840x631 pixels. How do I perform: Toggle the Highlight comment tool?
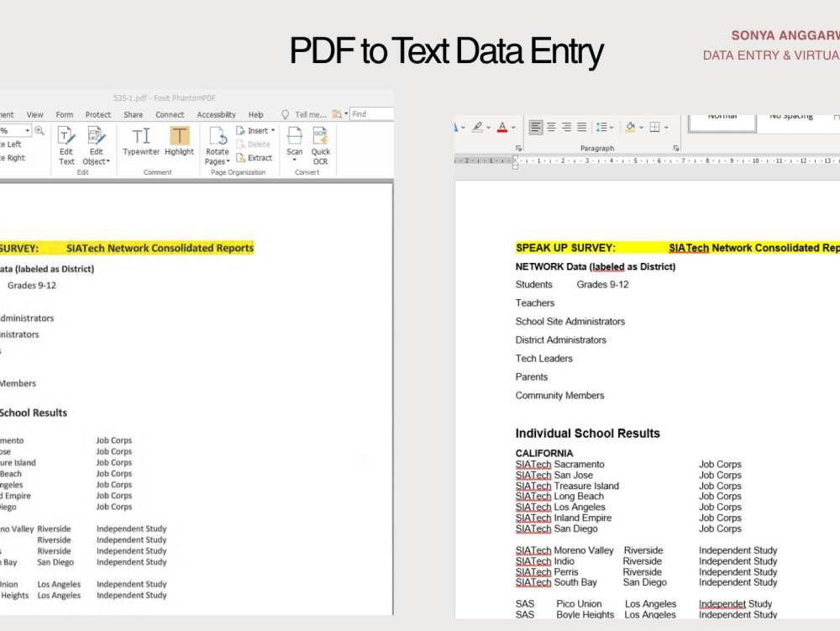click(x=179, y=141)
